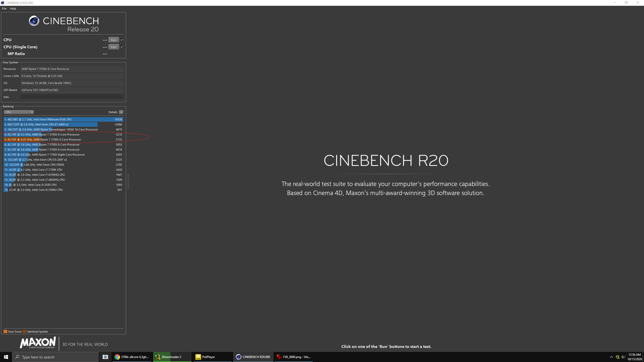Toggle the CPU test checkbox
The height and width of the screenshot is (362, 644).
point(122,40)
